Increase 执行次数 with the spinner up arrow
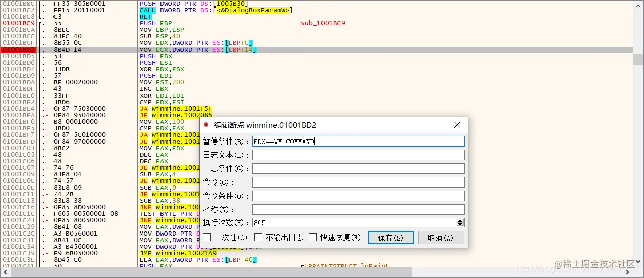This screenshot has width=644, height=278. pyautogui.click(x=460, y=221)
